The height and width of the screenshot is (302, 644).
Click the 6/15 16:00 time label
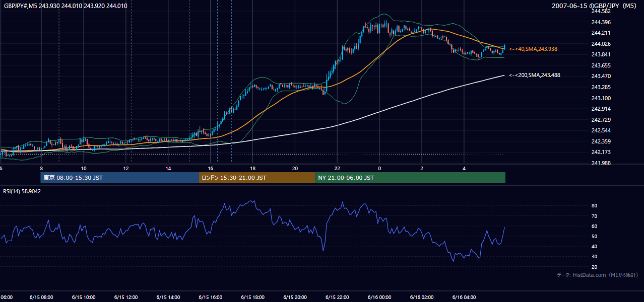click(211, 297)
